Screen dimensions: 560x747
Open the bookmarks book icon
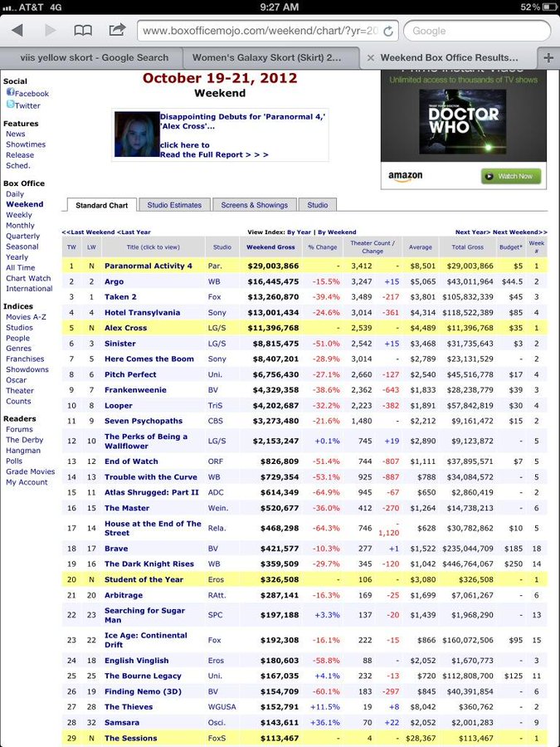(83, 31)
